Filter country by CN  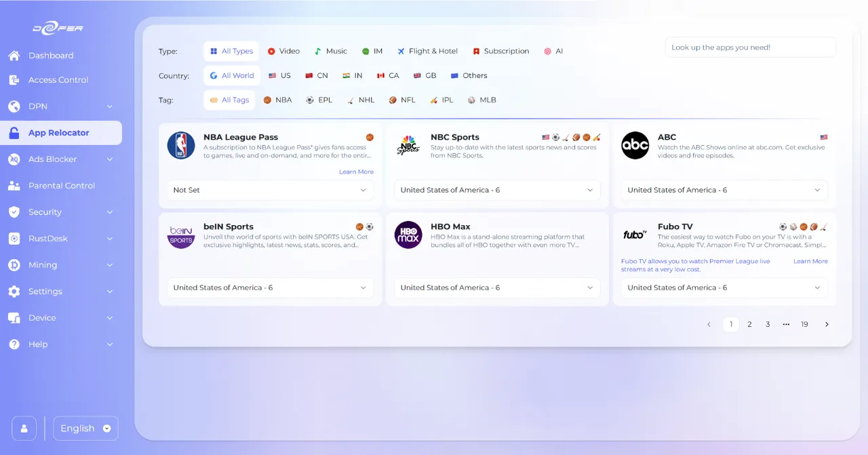[317, 75]
